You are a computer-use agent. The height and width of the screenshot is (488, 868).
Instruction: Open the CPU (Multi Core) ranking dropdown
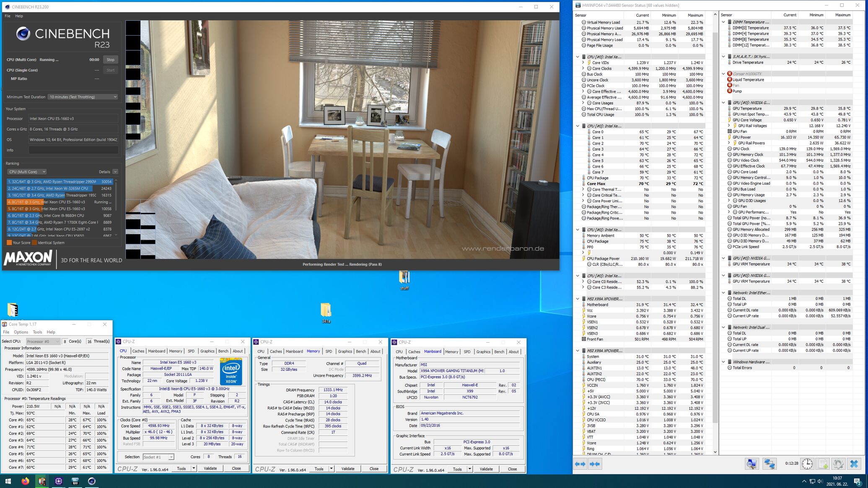[26, 172]
